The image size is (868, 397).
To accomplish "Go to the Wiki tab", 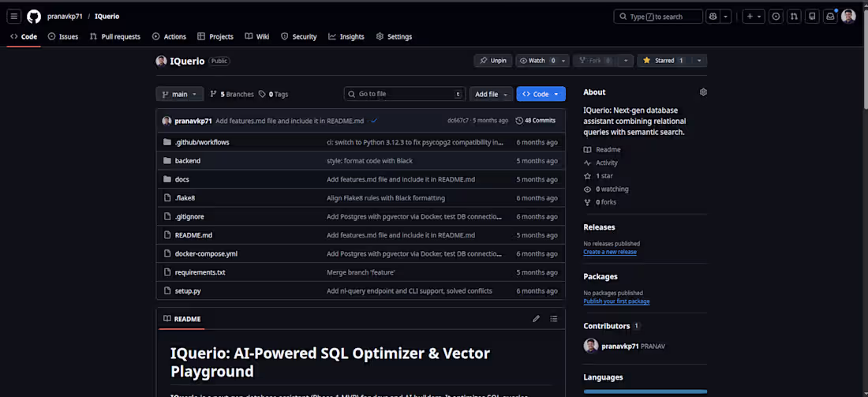I will tap(257, 36).
